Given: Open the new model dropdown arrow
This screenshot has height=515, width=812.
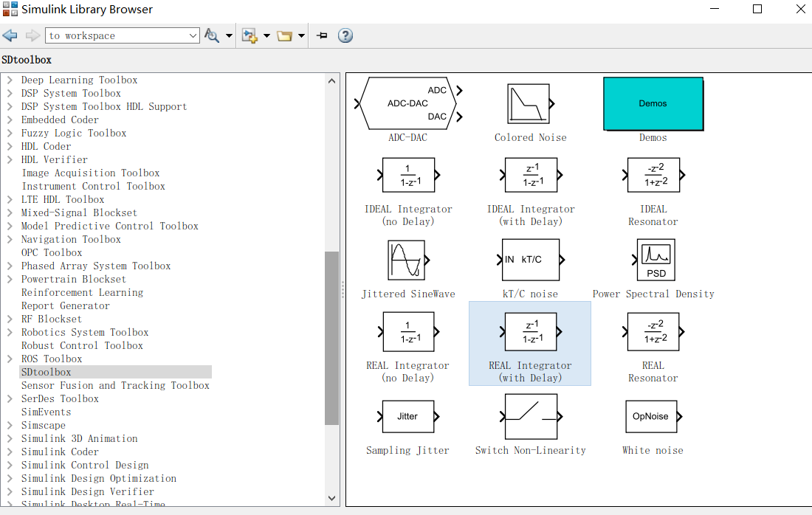Looking at the screenshot, I should pyautogui.click(x=266, y=35).
